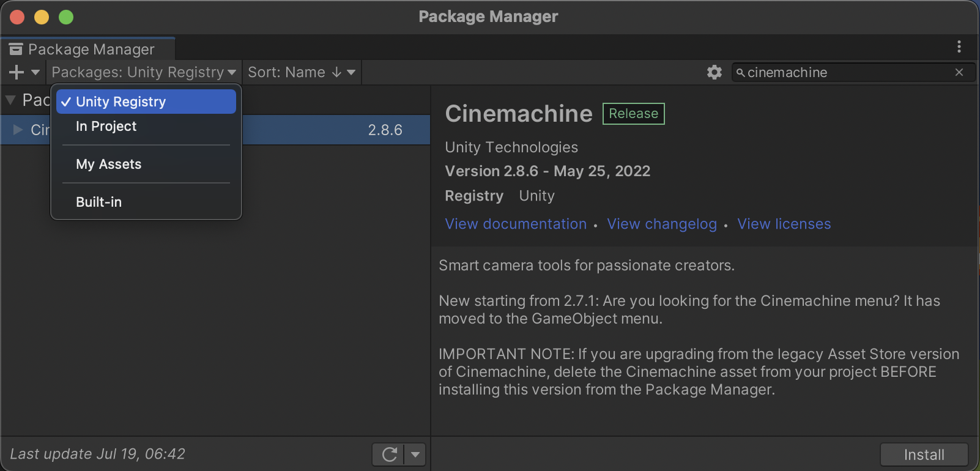Expand the Cinemachine package versions arrow
The width and height of the screenshot is (980, 471).
click(x=18, y=130)
